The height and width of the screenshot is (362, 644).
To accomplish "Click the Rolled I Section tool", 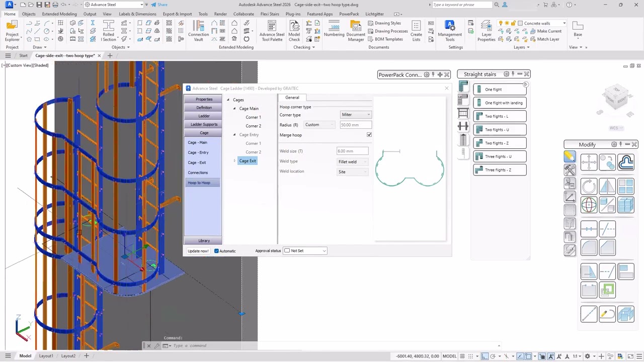I will 109,31.
